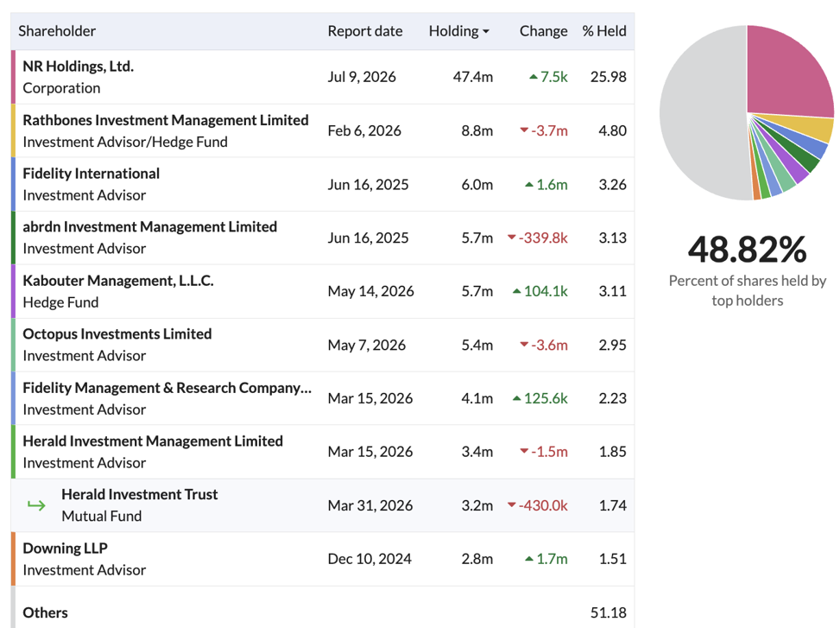Select the 104.1k change value
Screen dimensions: 840x628
pyautogui.click(x=546, y=291)
